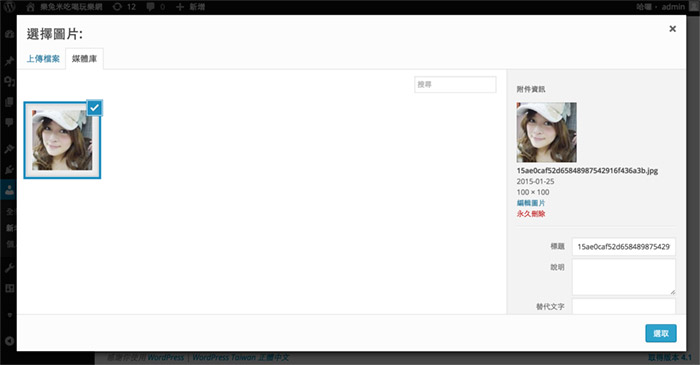Switch to the 上傳檔案 tab
Image resolution: width=700 pixels, height=365 pixels.
pyautogui.click(x=43, y=59)
